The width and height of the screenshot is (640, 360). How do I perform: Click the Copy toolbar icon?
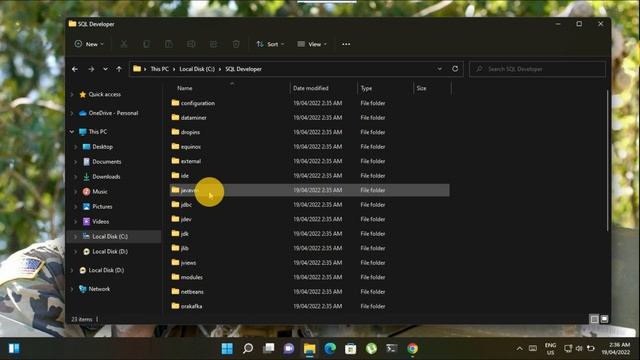(x=146, y=44)
